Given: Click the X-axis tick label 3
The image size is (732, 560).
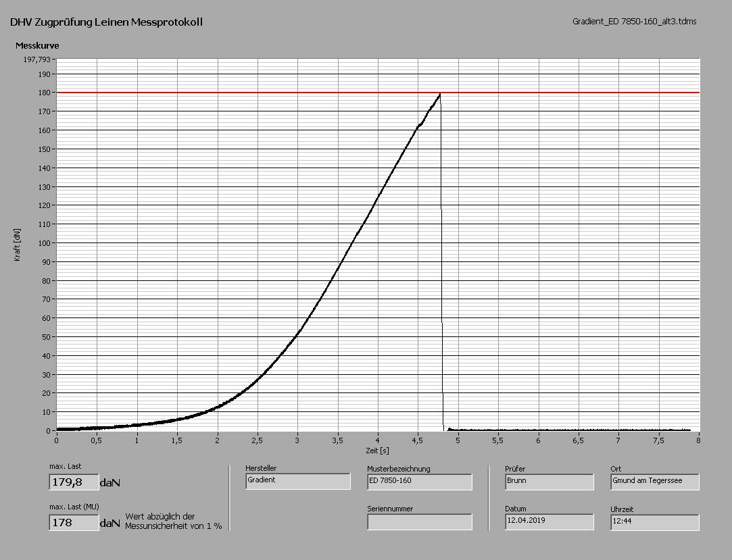Looking at the screenshot, I should pos(297,440).
